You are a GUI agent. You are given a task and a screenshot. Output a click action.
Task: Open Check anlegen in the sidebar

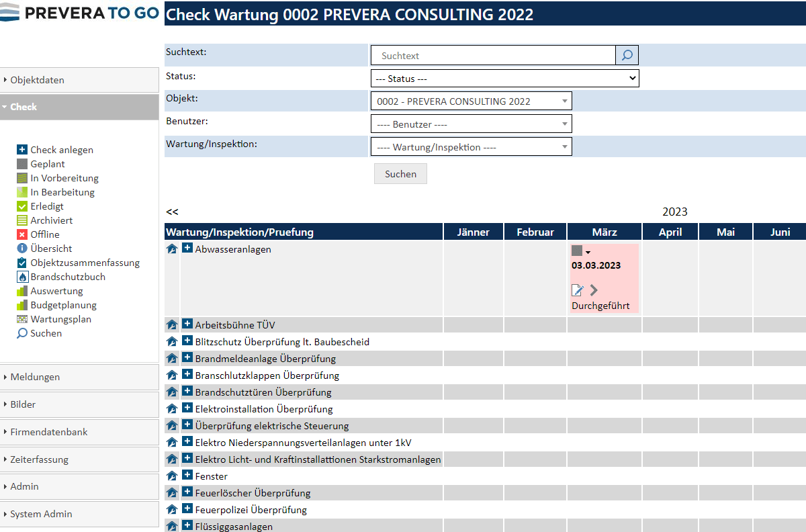[61, 150]
